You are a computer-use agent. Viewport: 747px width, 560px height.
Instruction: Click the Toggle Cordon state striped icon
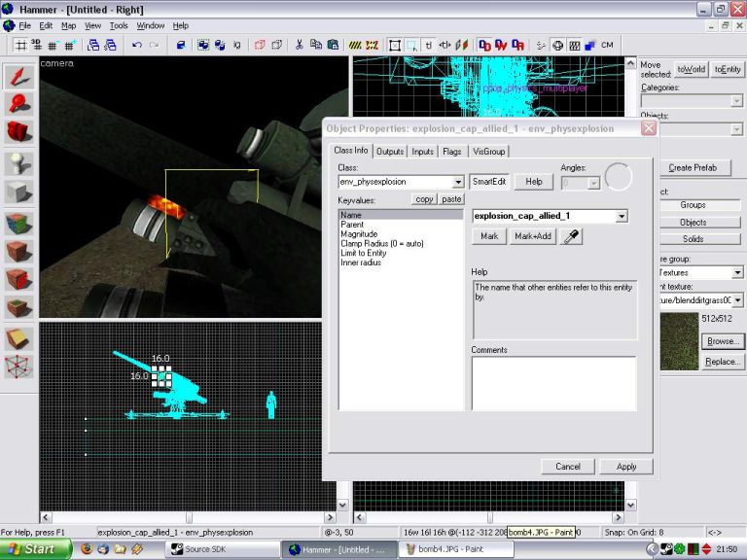click(x=355, y=46)
